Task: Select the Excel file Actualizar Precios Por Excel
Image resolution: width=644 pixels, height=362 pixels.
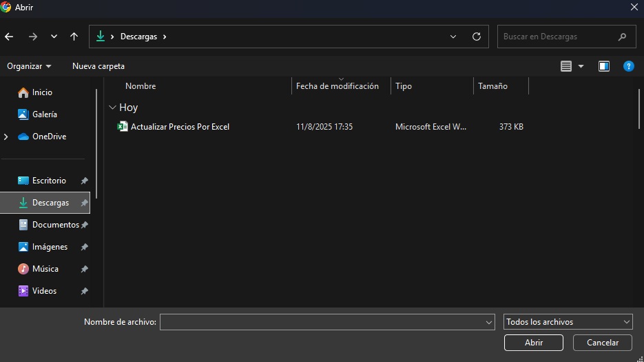Action: click(x=180, y=127)
